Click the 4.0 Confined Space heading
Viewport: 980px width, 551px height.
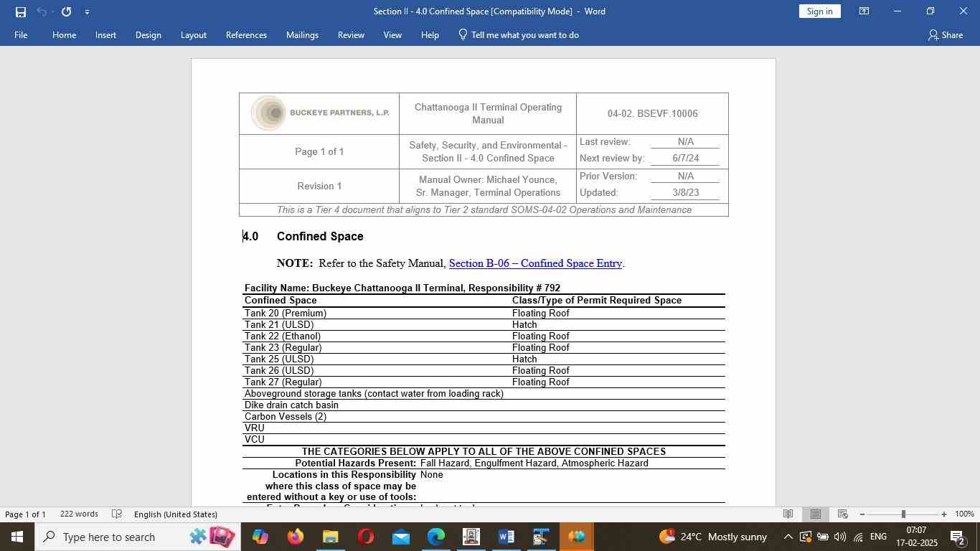[303, 236]
